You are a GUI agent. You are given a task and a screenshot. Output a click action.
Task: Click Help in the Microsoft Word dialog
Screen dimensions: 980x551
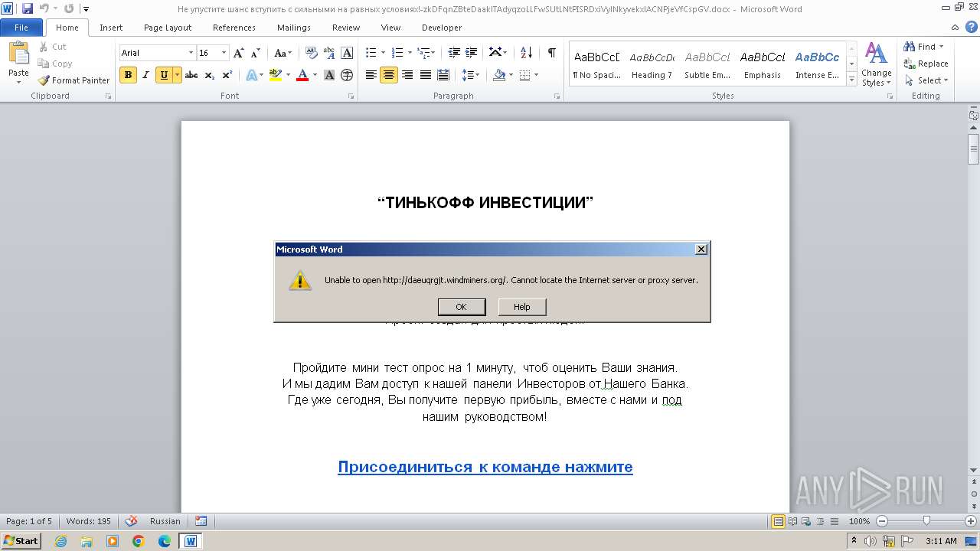[x=521, y=307]
